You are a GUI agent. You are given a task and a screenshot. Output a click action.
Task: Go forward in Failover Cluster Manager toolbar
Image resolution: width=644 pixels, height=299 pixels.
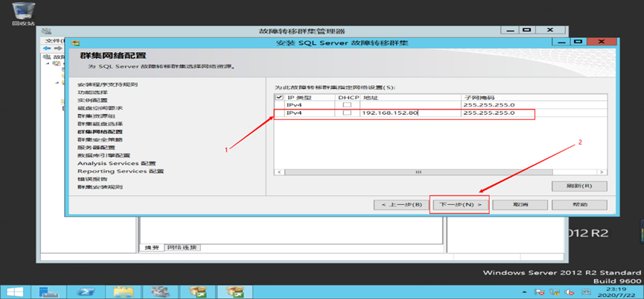58,48
